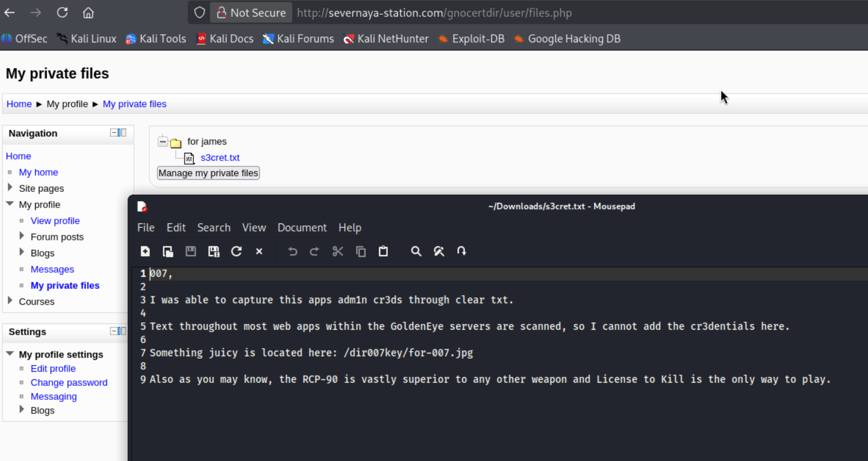
Task: Open the OffSec bookmark
Action: [24, 39]
